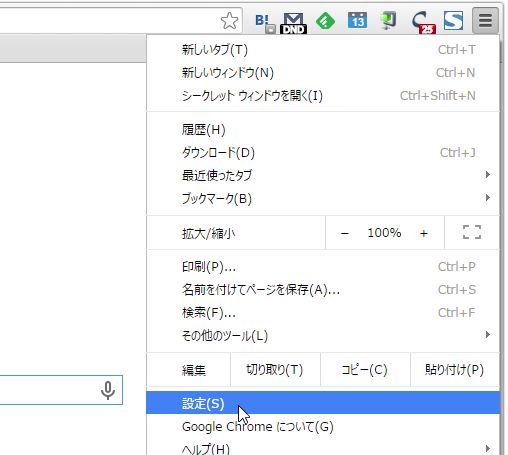Decrease zoom with minus button
Image resolution: width=508 pixels, height=455 pixels.
(x=345, y=233)
